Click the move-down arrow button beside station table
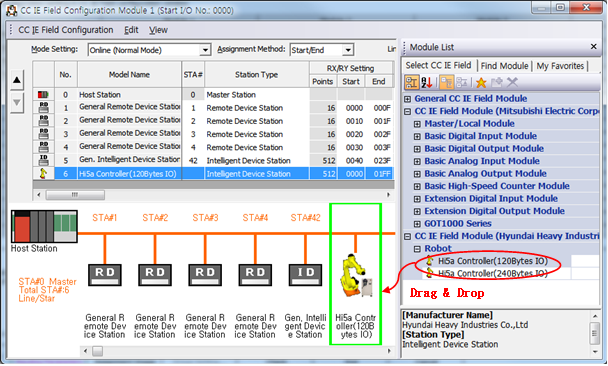 [x=17, y=103]
